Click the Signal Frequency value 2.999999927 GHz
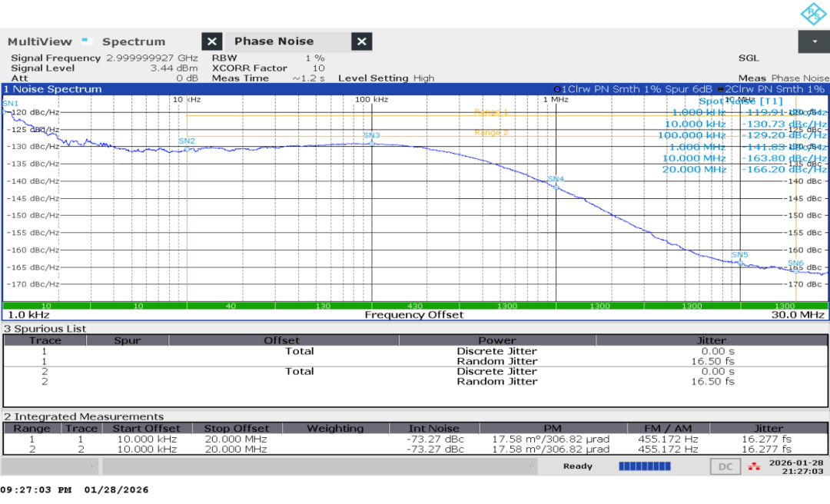Image resolution: width=830 pixels, height=504 pixels. click(152, 58)
